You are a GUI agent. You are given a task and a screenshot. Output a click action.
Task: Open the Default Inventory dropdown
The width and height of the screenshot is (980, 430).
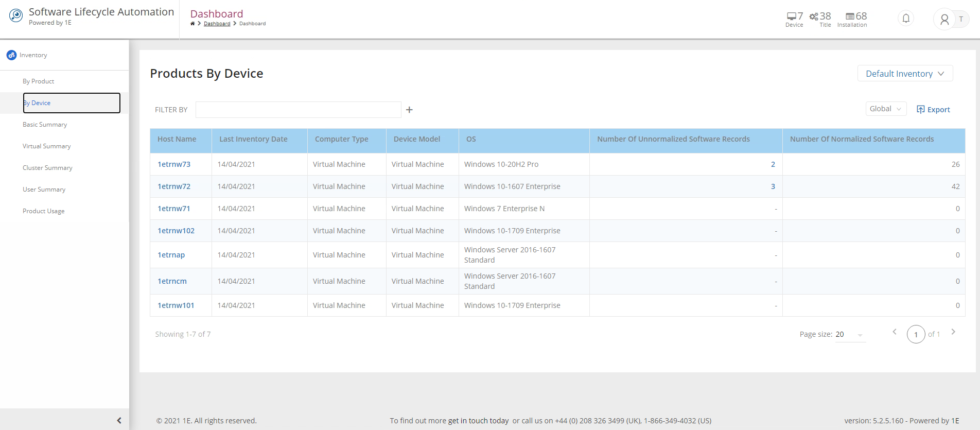coord(904,74)
